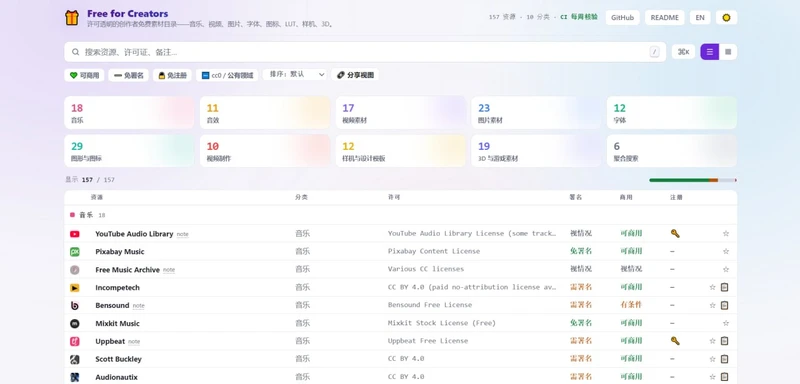Viewport: 800px width, 384px height.
Task: Open the README button
Action: click(x=665, y=17)
